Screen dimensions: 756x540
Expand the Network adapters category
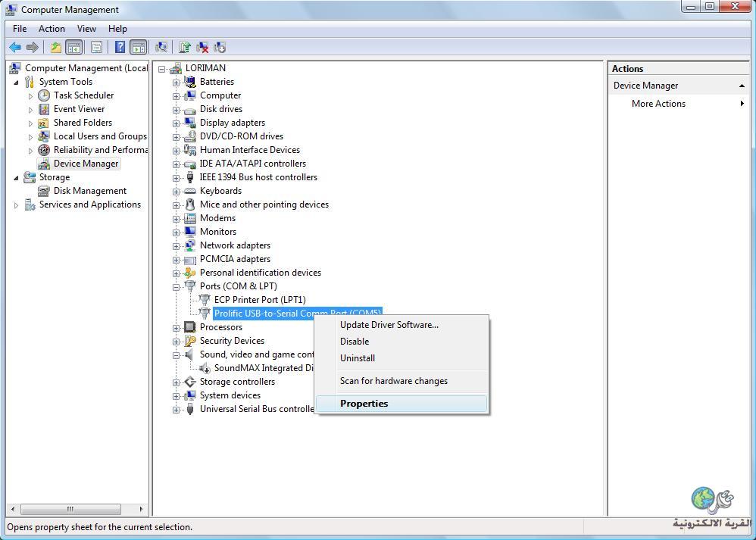click(x=176, y=246)
